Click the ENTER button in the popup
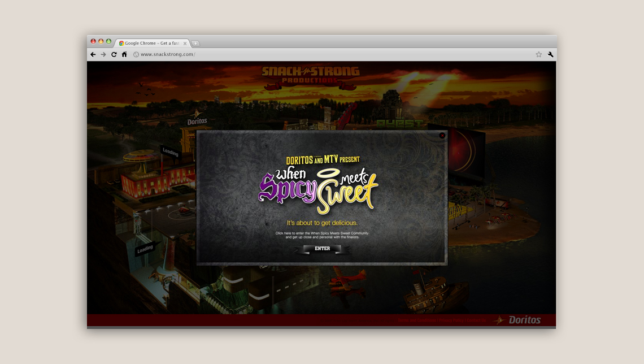The height and width of the screenshot is (364, 644). pyautogui.click(x=323, y=249)
